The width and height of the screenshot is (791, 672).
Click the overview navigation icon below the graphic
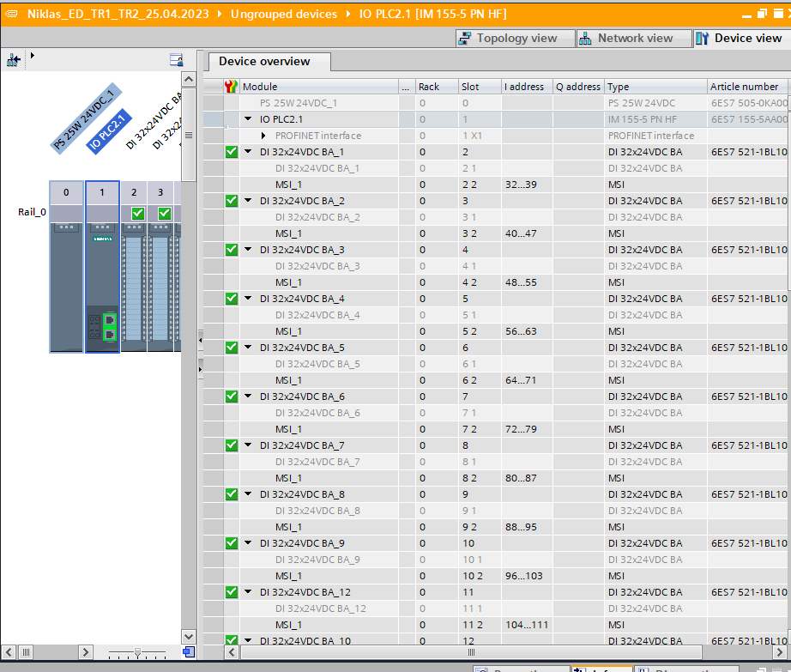pyautogui.click(x=189, y=651)
